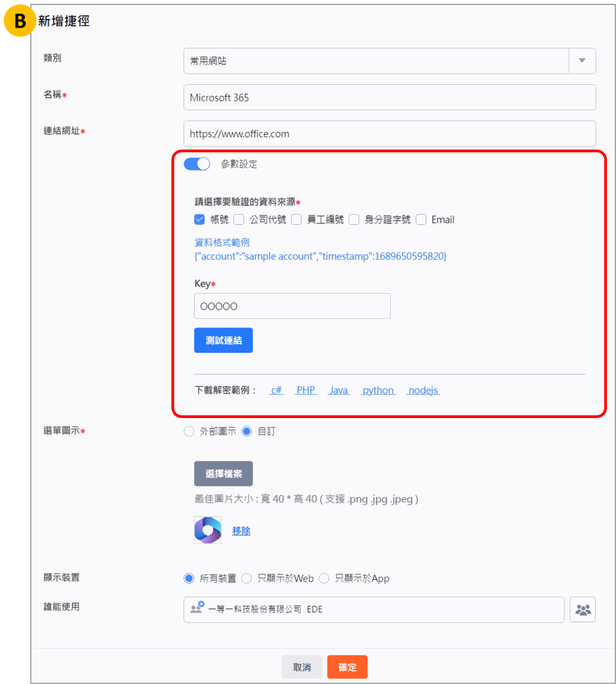The height and width of the screenshot is (684, 616).
Task: Select the 外部圖示 radio option
Action: [x=189, y=432]
